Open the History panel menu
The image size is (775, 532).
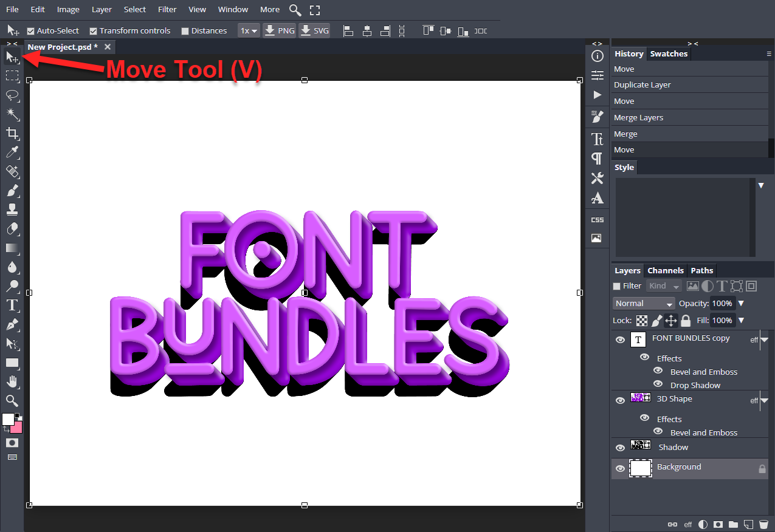pyautogui.click(x=769, y=54)
